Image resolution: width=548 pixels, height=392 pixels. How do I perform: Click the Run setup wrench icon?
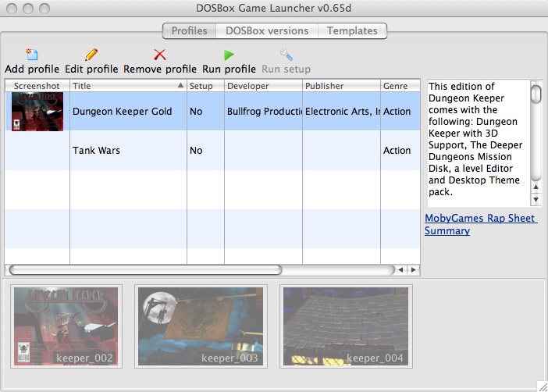tap(286, 55)
